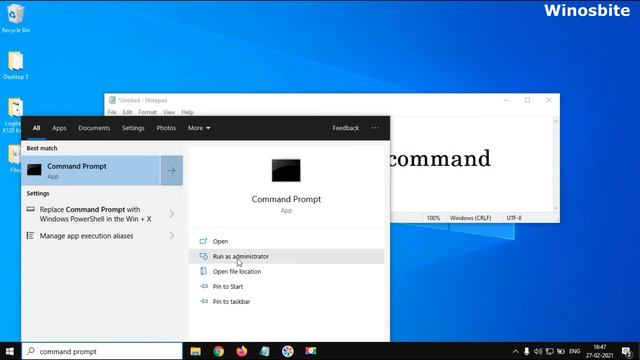The height and width of the screenshot is (360, 640).
Task: Switch to the Documents search tab
Action: [94, 128]
